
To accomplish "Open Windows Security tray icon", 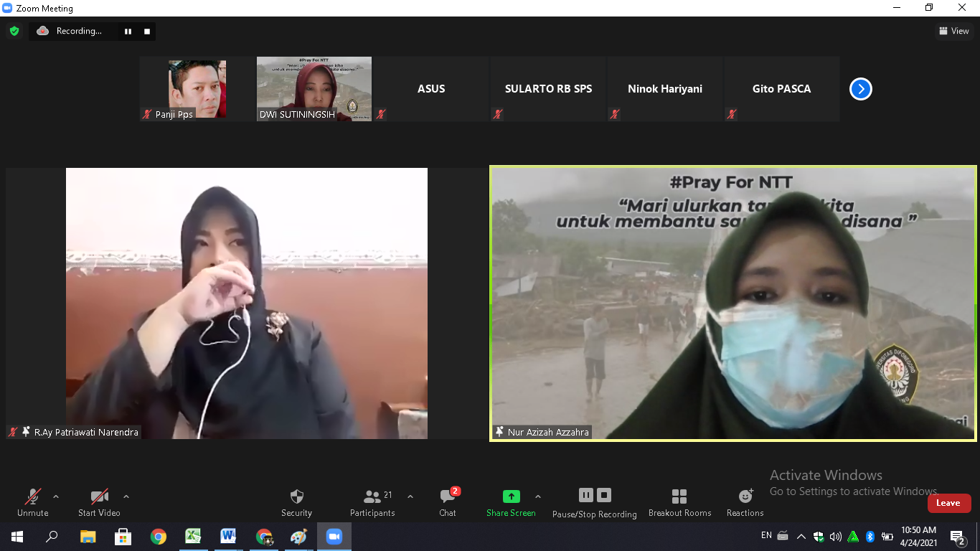I will [819, 536].
